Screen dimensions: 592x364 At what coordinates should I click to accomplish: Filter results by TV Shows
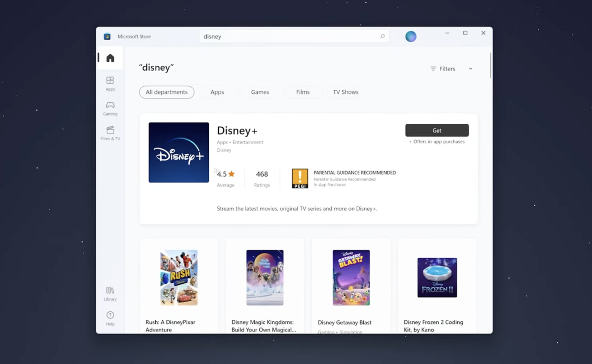pos(346,92)
